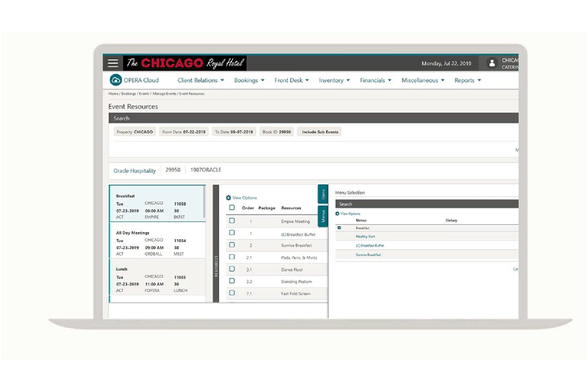Open the Healthy Start menu link
Viewport: 588px width, 392px height.
[365, 236]
